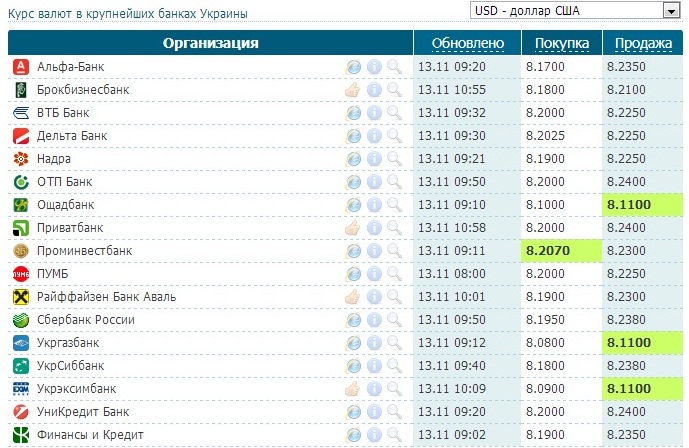Select the Дельта Банк name

[72, 136]
